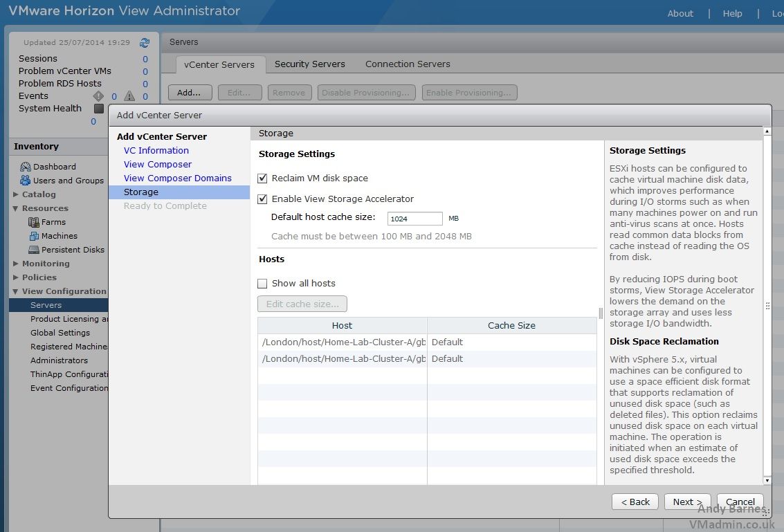Click the Persistent Disks icon
This screenshot has height=532, width=784.
[33, 250]
